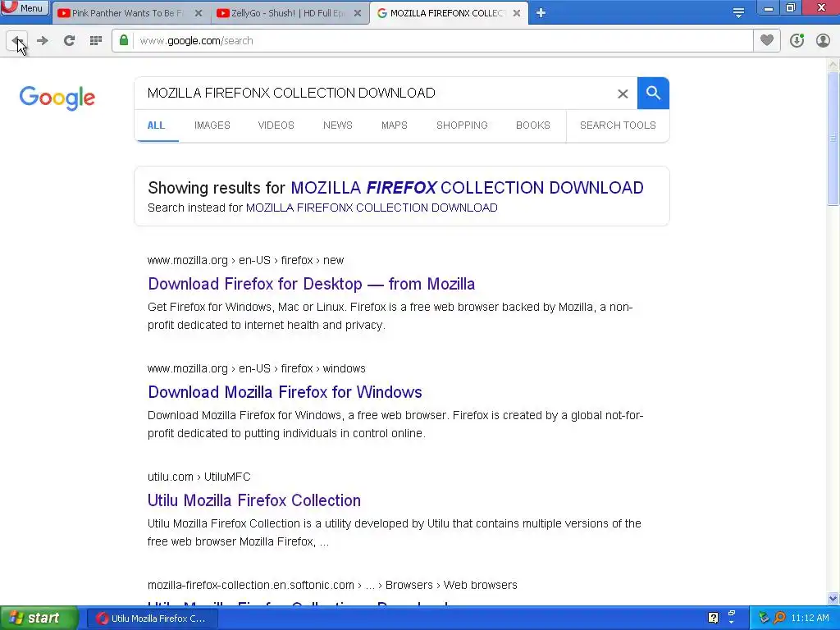Click the 11:12 AM clock
840x630 pixels.
click(x=810, y=619)
